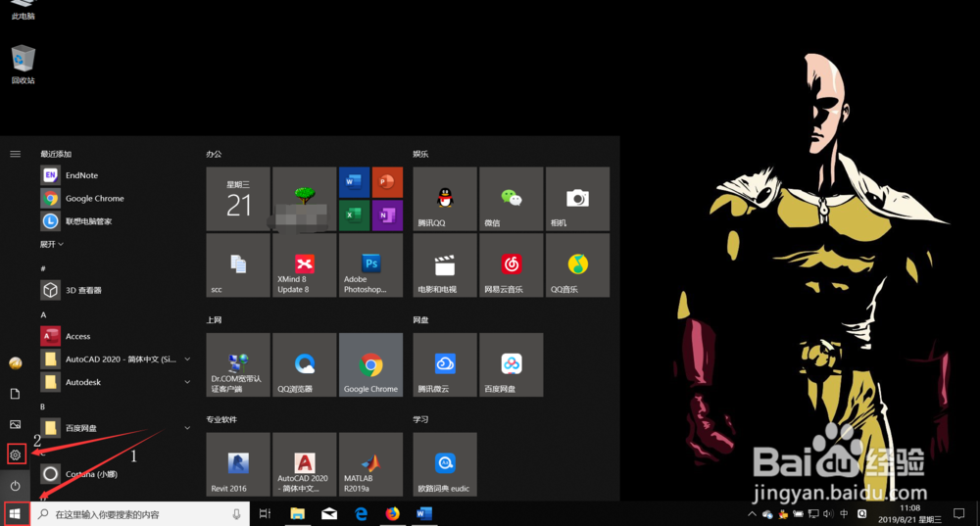The image size is (980, 526).
Task: Show hidden system tray icons
Action: [x=752, y=514]
